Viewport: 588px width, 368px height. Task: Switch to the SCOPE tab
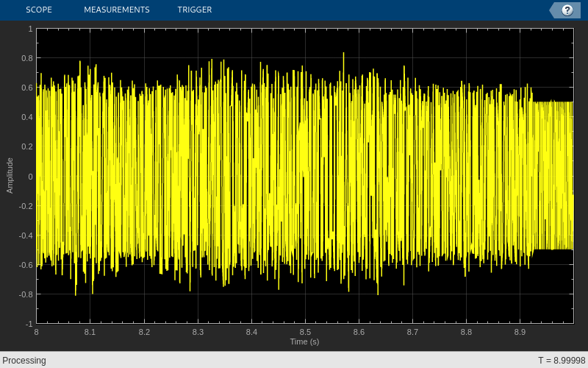tap(39, 10)
